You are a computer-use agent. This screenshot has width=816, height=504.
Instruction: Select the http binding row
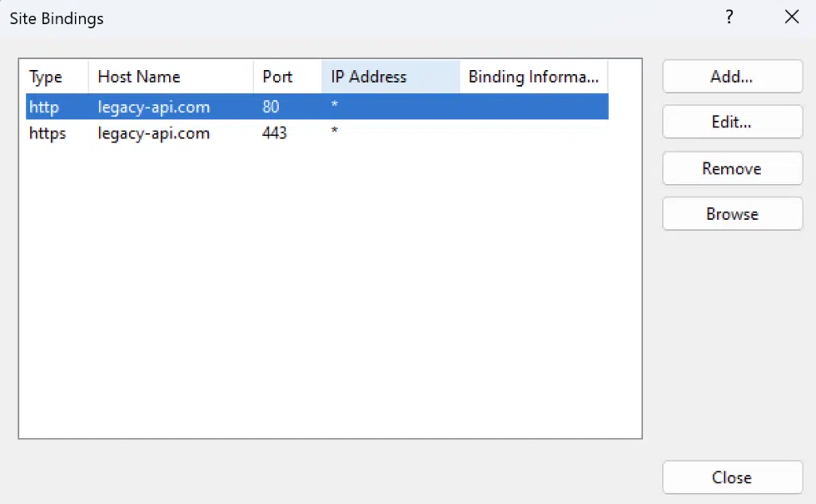pyautogui.click(x=45, y=107)
